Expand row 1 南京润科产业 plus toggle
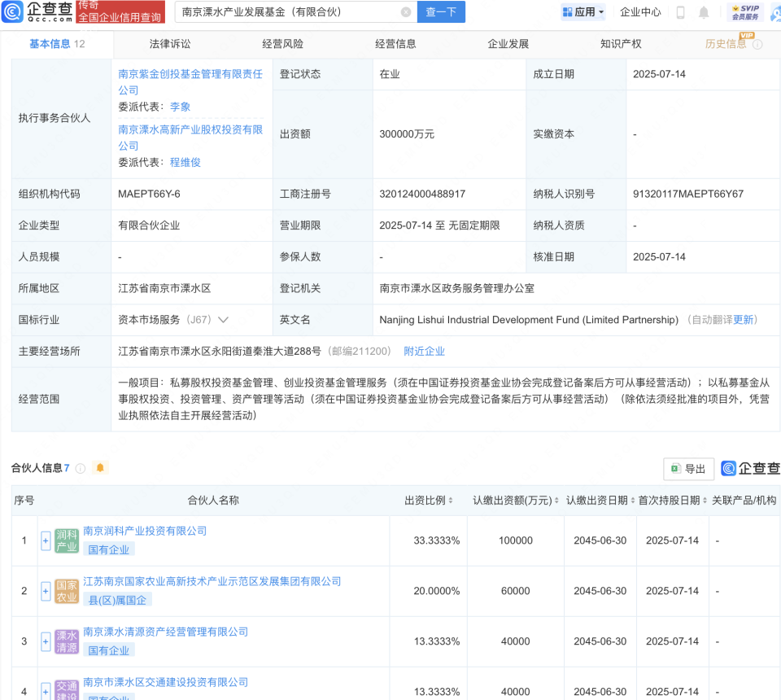This screenshot has width=781, height=700. tap(46, 540)
